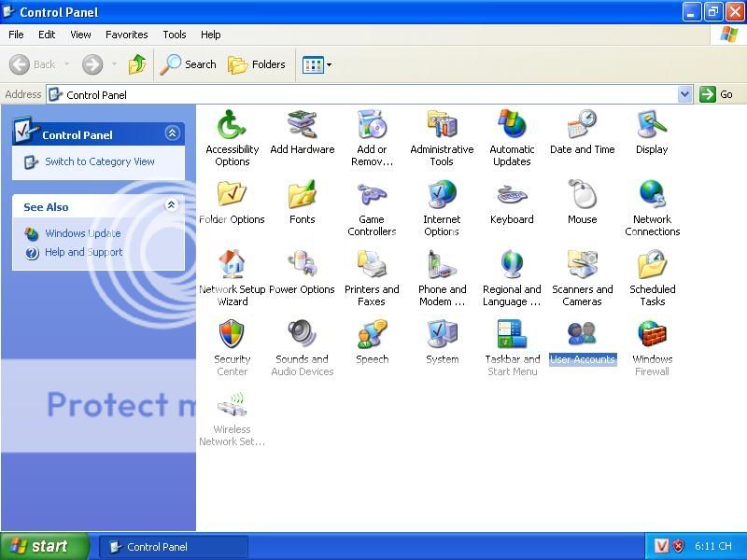Open Display properties icon
The width and height of the screenshot is (747, 560).
(652, 133)
